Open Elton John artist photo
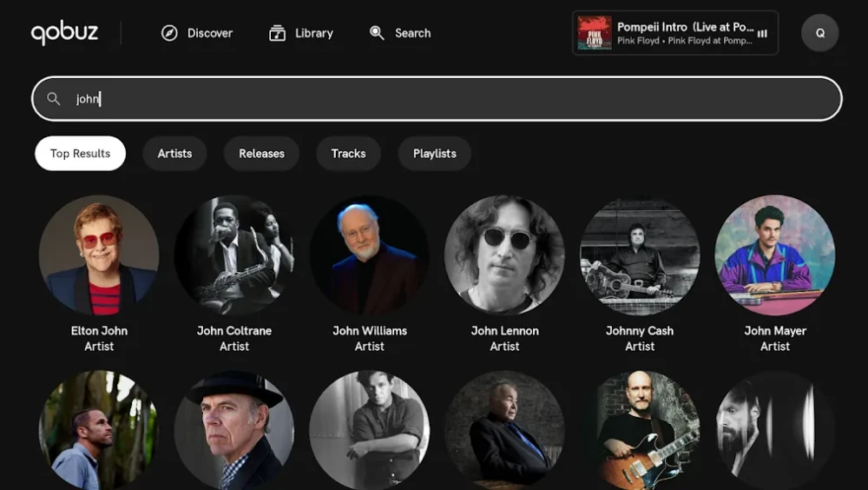The image size is (868, 490). coord(99,255)
